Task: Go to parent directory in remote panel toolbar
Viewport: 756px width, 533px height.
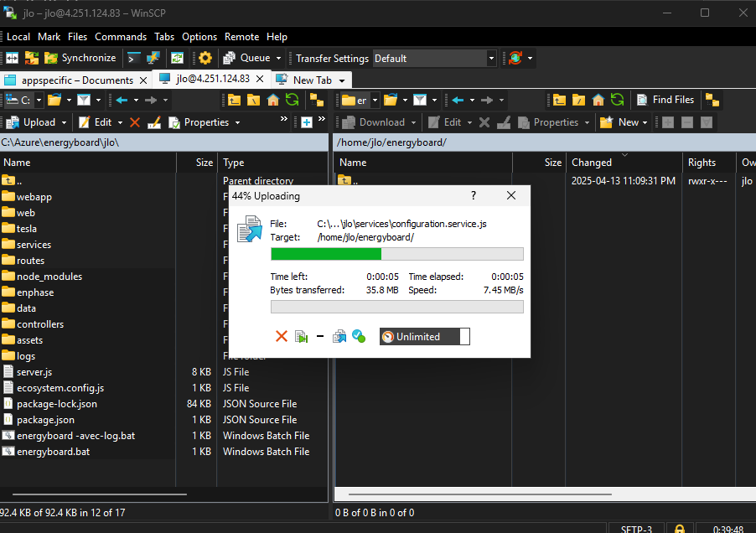Action: (x=559, y=100)
